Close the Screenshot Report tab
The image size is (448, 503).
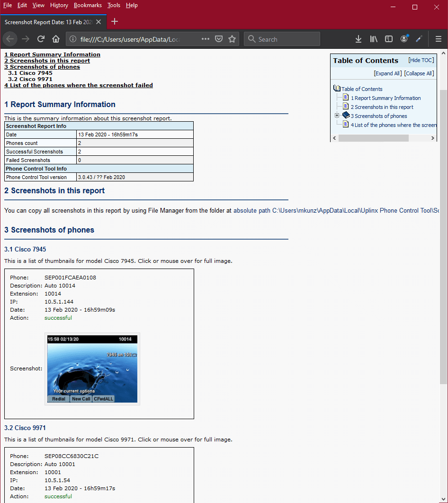coord(99,22)
